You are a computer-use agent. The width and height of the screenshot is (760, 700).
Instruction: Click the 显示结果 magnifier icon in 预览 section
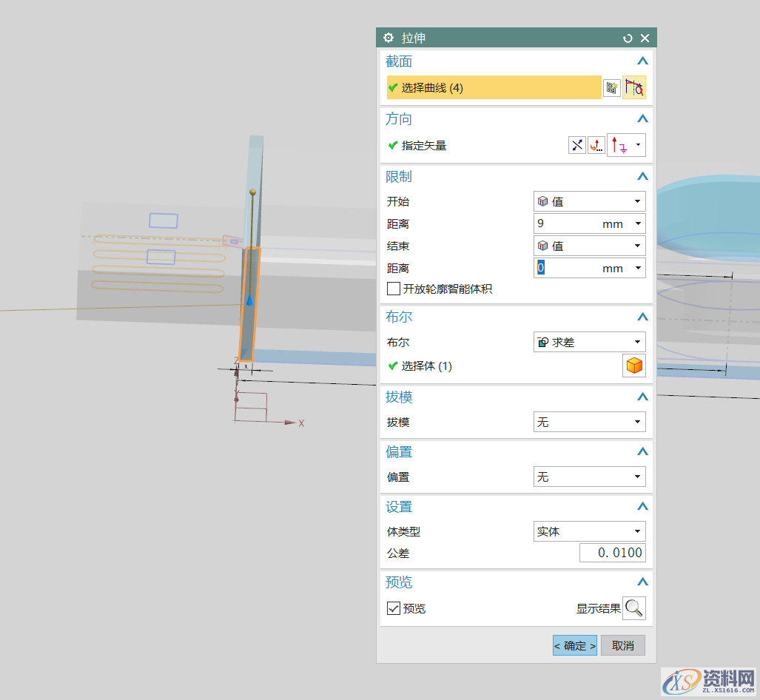pos(634,608)
